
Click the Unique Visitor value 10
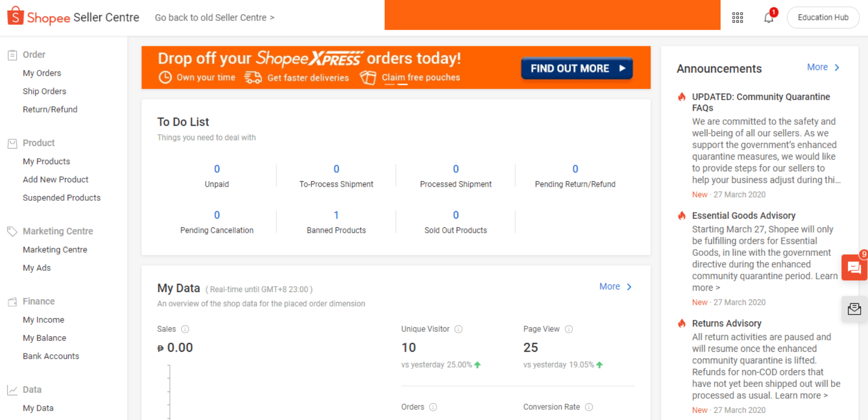click(409, 348)
